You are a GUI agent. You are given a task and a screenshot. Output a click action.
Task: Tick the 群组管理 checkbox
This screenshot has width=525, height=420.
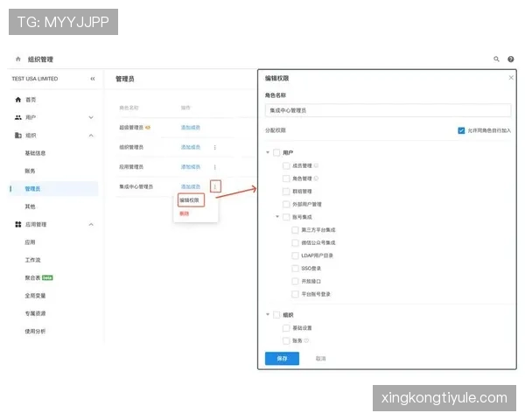click(x=286, y=192)
